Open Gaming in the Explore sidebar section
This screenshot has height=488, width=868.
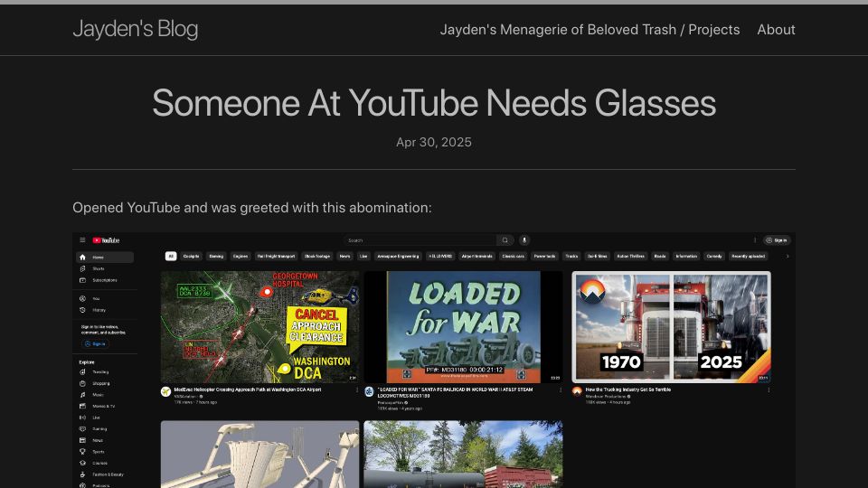click(x=105, y=428)
